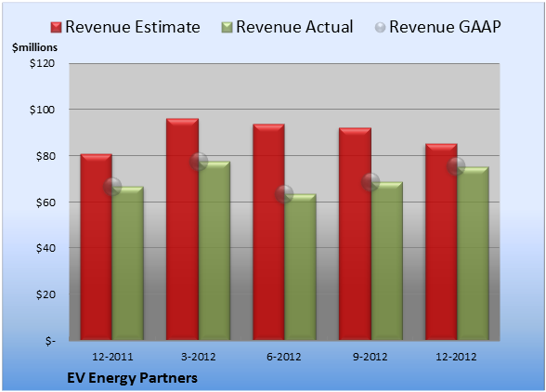Click the GAAP sphere marker for 12-2012
The height and width of the screenshot is (392, 546).
coord(456,166)
